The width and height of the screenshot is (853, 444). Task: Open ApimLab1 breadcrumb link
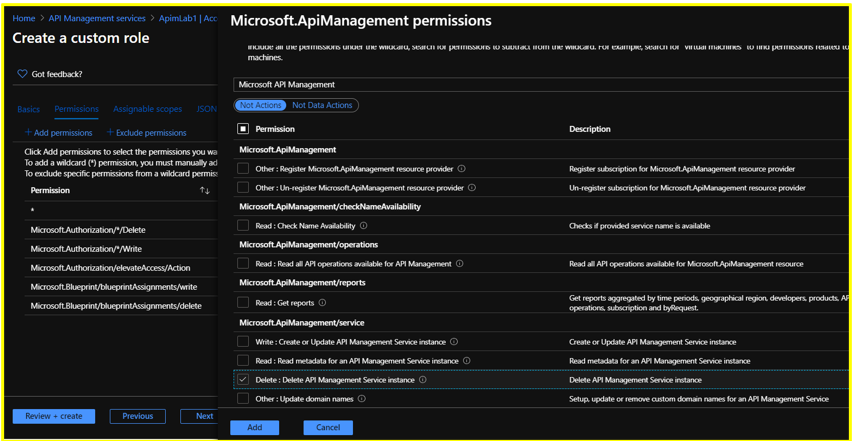(188, 18)
